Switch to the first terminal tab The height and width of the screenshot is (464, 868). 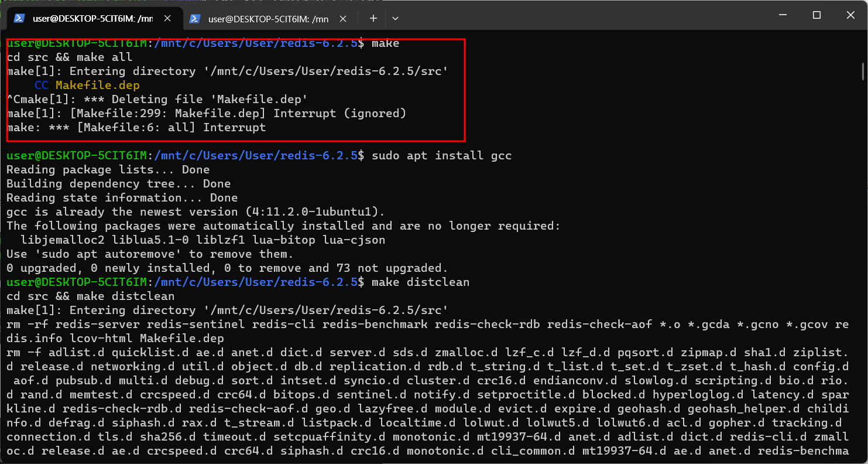coord(95,18)
